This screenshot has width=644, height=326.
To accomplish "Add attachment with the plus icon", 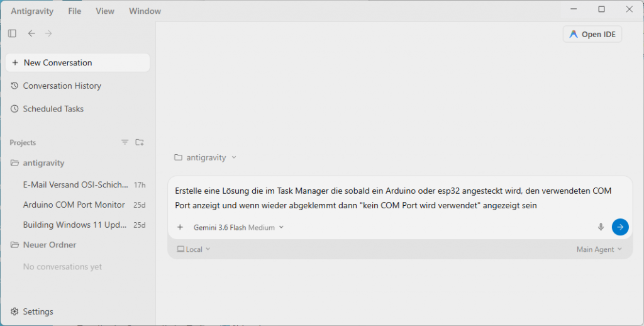I will [180, 227].
